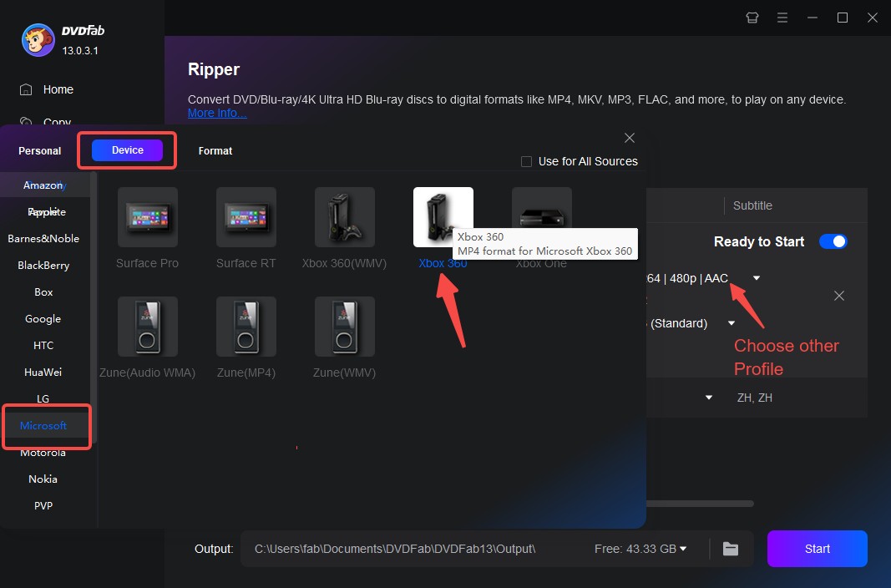Follow the More Info link
The height and width of the screenshot is (588, 891).
click(x=217, y=114)
